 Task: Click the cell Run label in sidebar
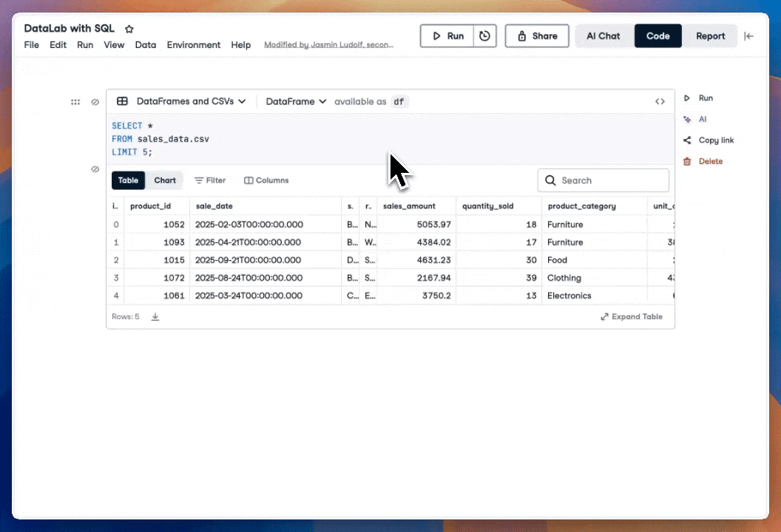[x=706, y=98]
